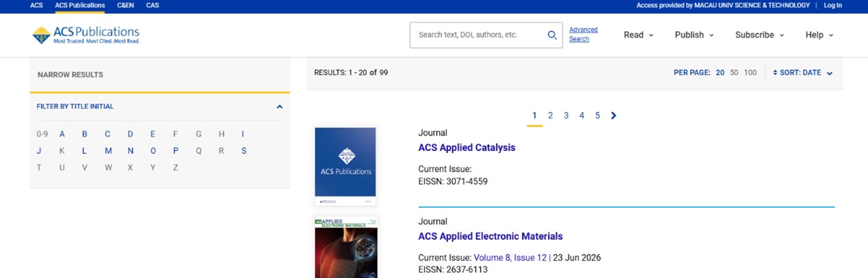Click the search magnifier icon

552,35
